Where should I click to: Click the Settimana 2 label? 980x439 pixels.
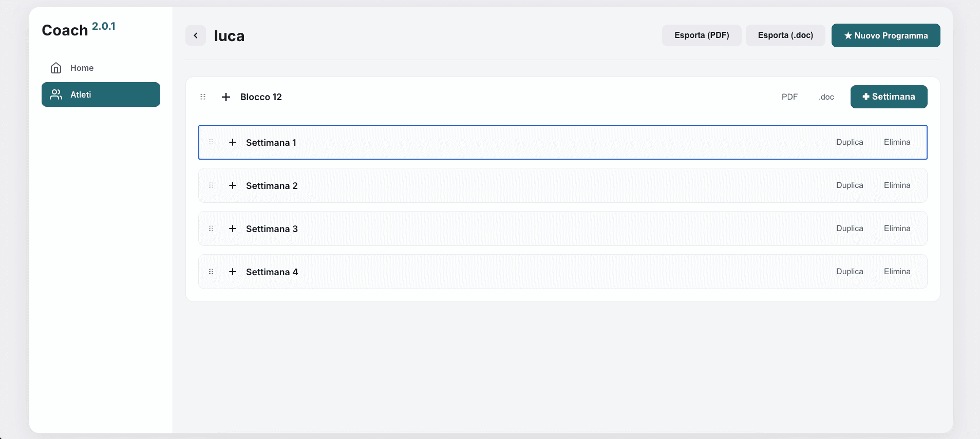point(272,186)
